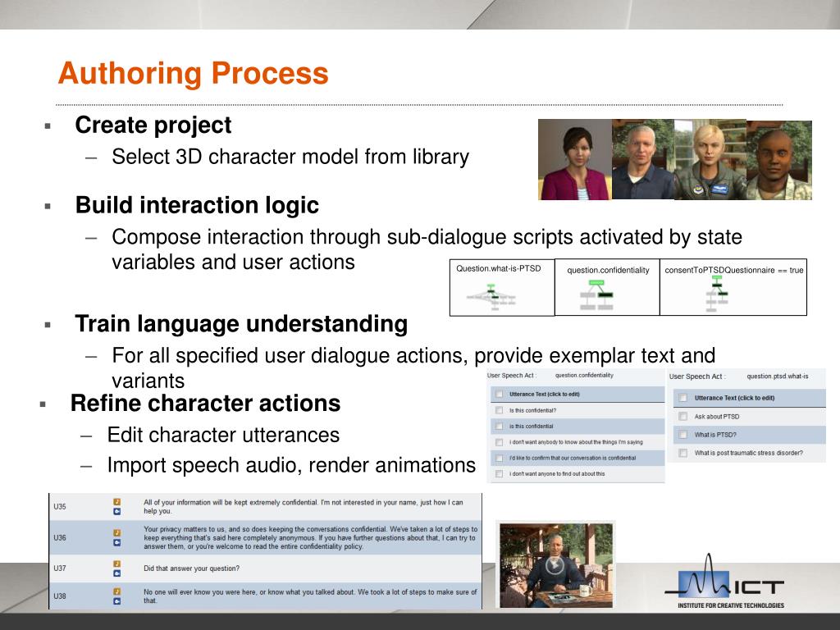This screenshot has width=840, height=630.
Task: Click 'Edit character utterances' bullet text
Action: point(223,435)
